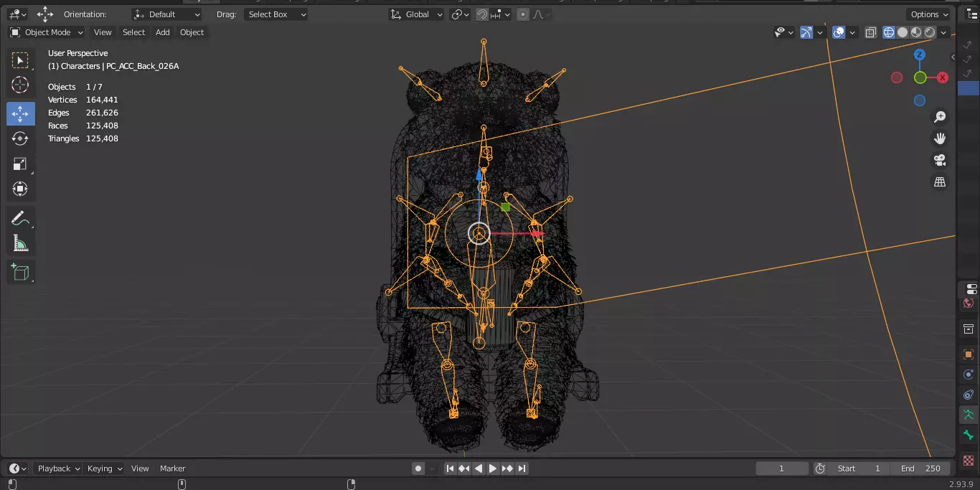Image resolution: width=980 pixels, height=490 pixels.
Task: Select the Add Cube tool
Action: pos(21,272)
